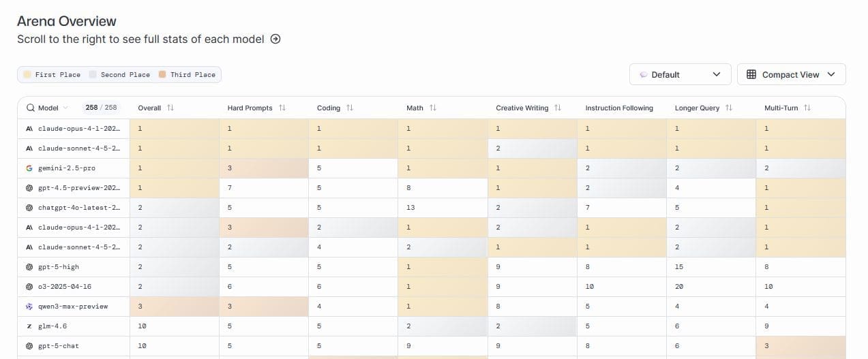
Task: Click Overall value 3 for qwen3-max-preview
Action: point(140,306)
